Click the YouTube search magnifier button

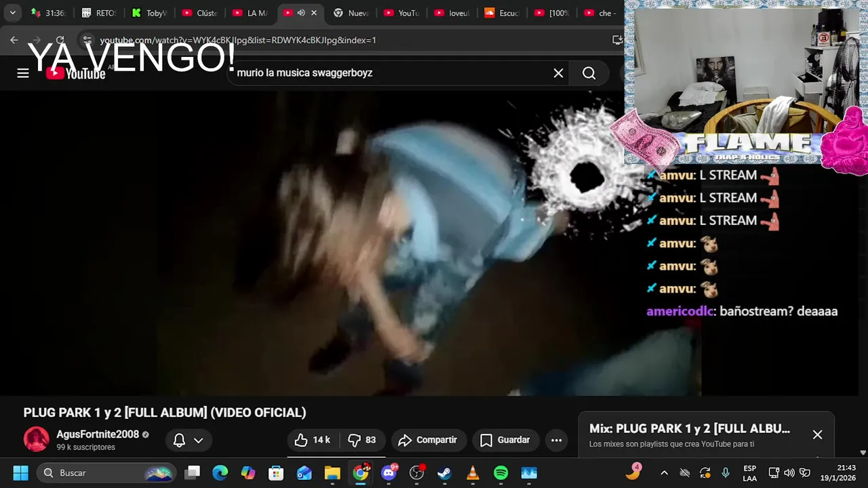(589, 73)
